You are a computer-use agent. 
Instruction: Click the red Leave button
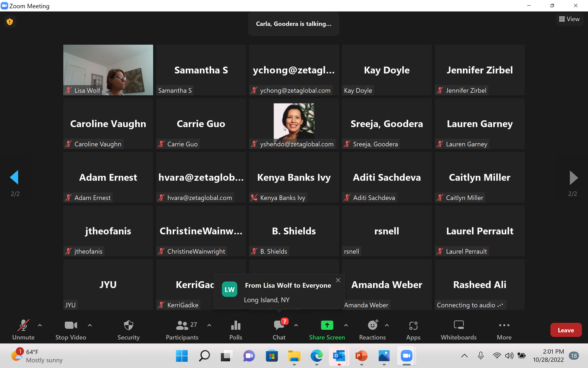point(566,330)
